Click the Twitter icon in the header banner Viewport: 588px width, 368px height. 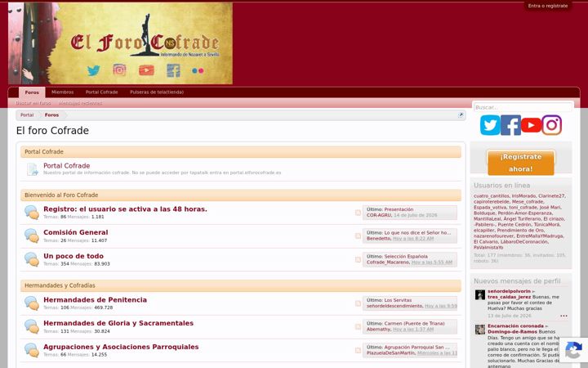point(94,70)
